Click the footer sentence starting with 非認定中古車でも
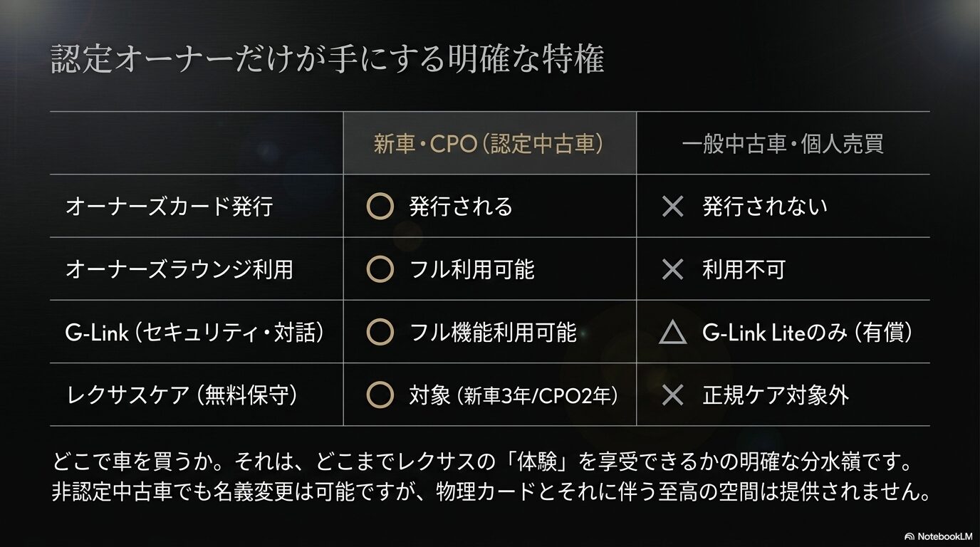 [x=491, y=492]
